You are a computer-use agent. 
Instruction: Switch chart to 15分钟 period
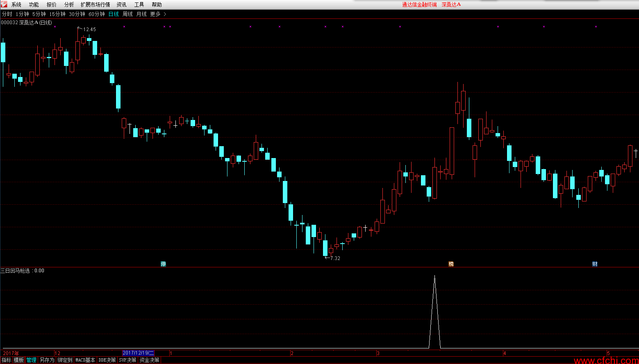57,14
